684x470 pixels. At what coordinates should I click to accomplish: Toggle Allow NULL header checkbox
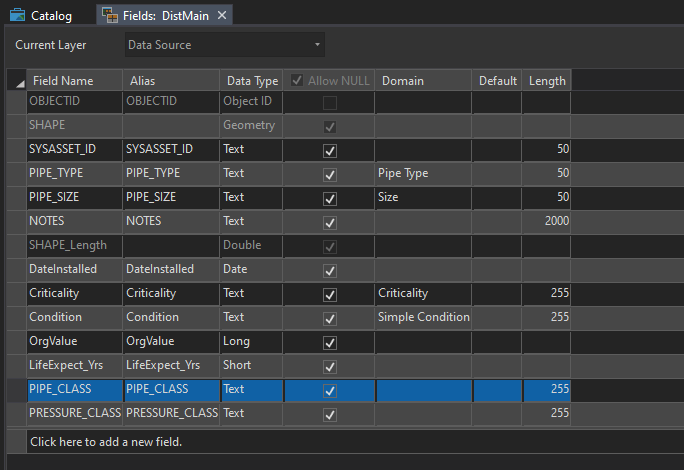(x=297, y=81)
